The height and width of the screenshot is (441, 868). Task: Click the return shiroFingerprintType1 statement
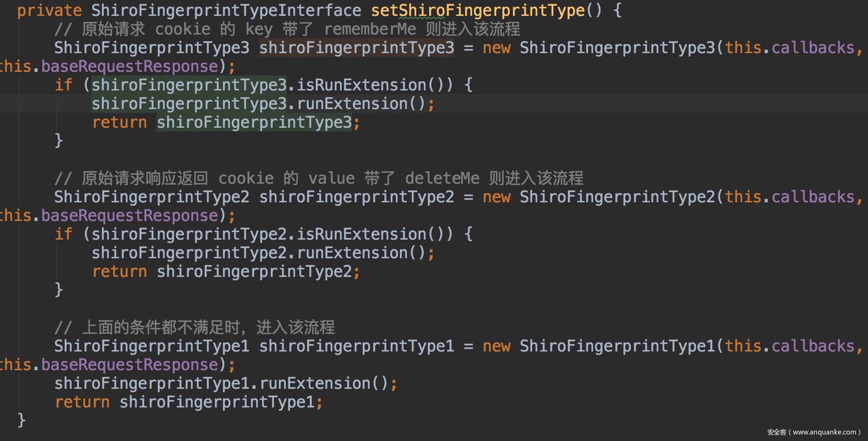pyautogui.click(x=189, y=402)
